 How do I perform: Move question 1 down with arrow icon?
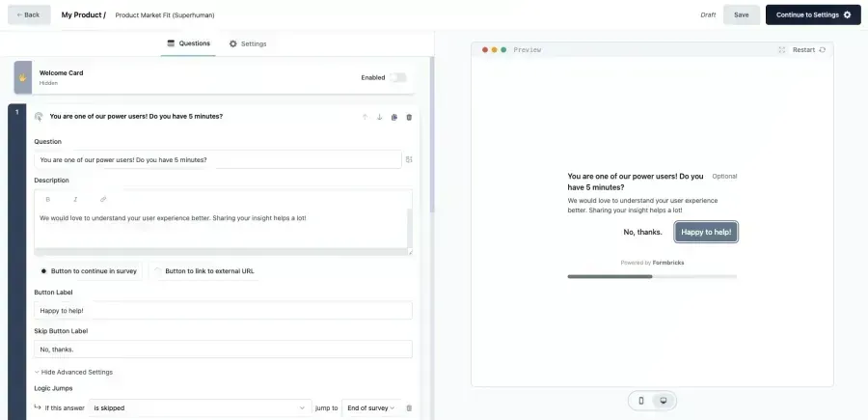click(380, 117)
